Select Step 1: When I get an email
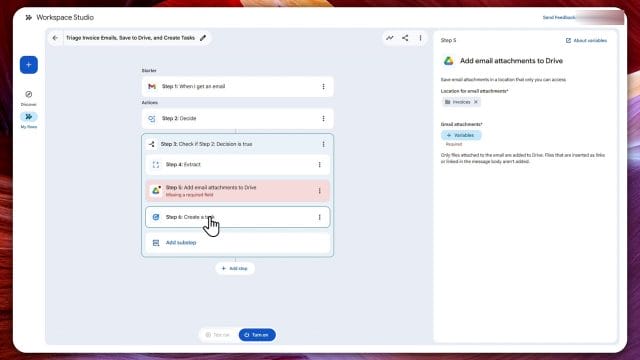 click(238, 87)
